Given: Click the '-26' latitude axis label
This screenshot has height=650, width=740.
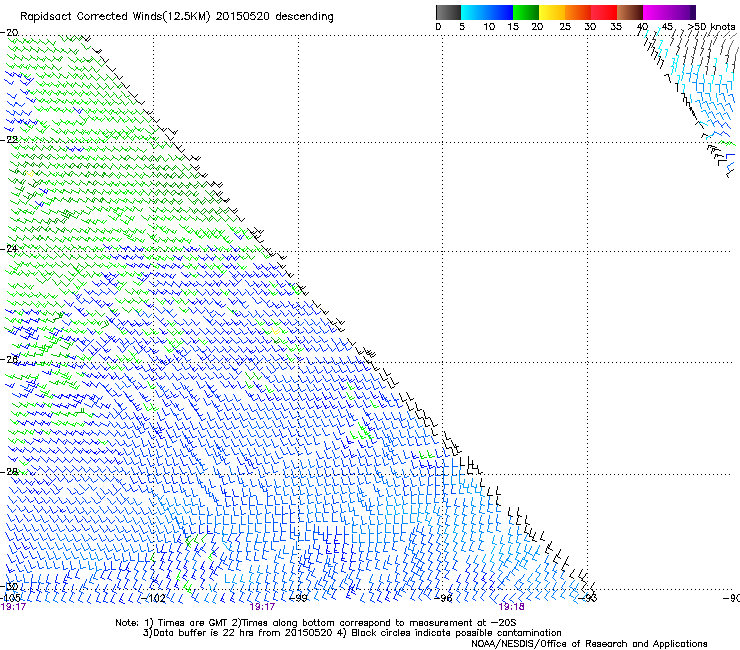Looking at the screenshot, I should coord(9,360).
